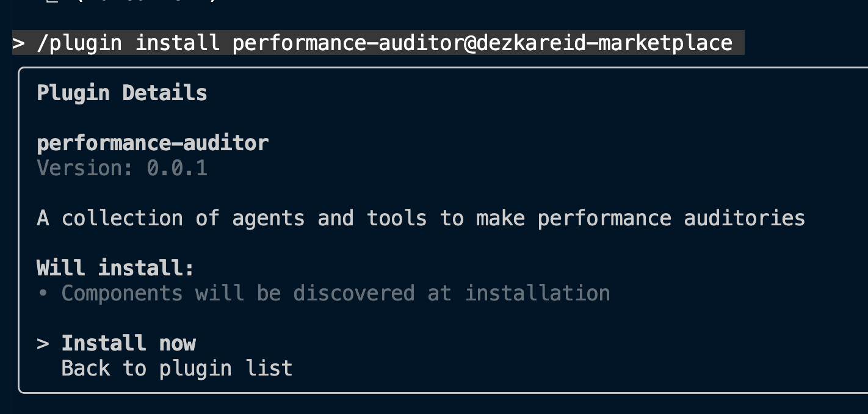The width and height of the screenshot is (868, 414).
Task: Select dezkareid-marketplace in the command
Action: point(610,43)
